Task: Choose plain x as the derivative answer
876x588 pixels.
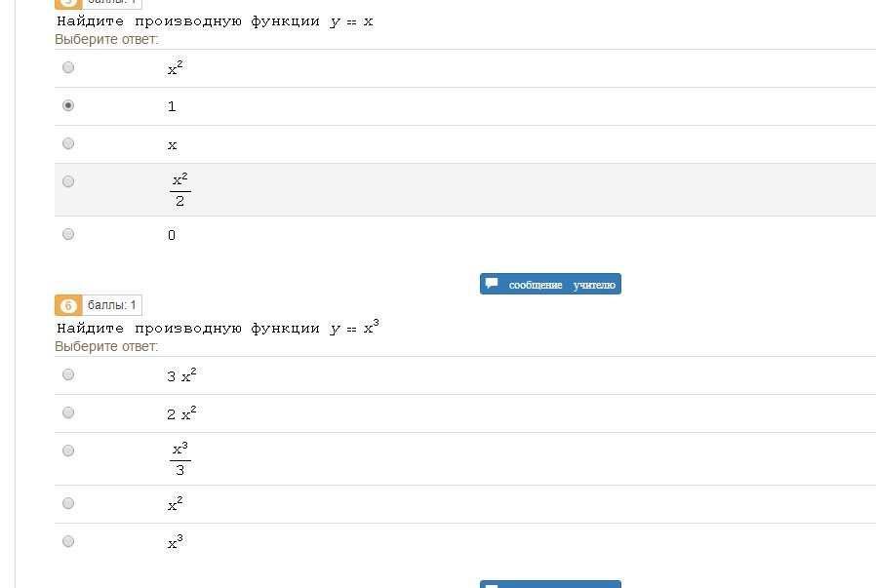Action: [68, 143]
